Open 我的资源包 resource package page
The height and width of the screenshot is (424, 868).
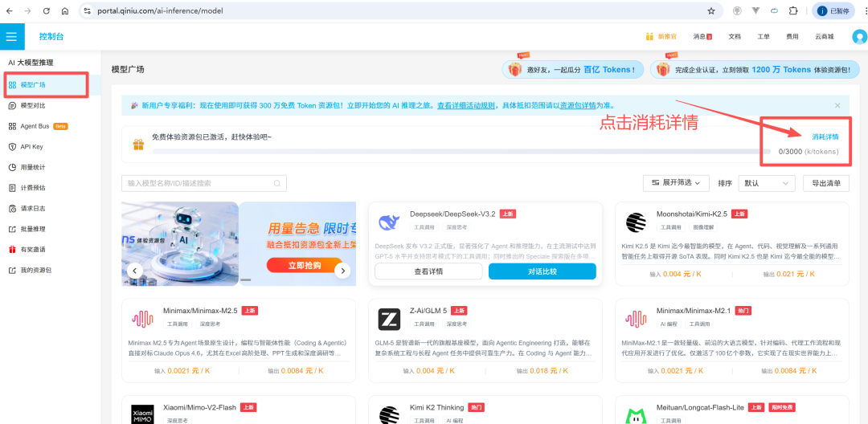click(x=35, y=270)
